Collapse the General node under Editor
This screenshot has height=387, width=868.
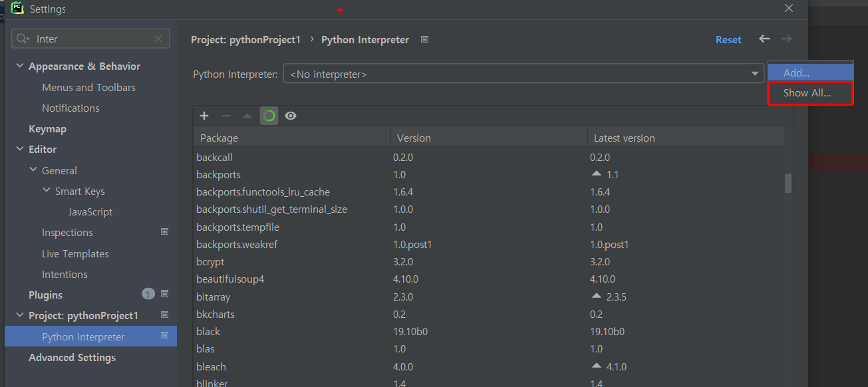tap(33, 170)
